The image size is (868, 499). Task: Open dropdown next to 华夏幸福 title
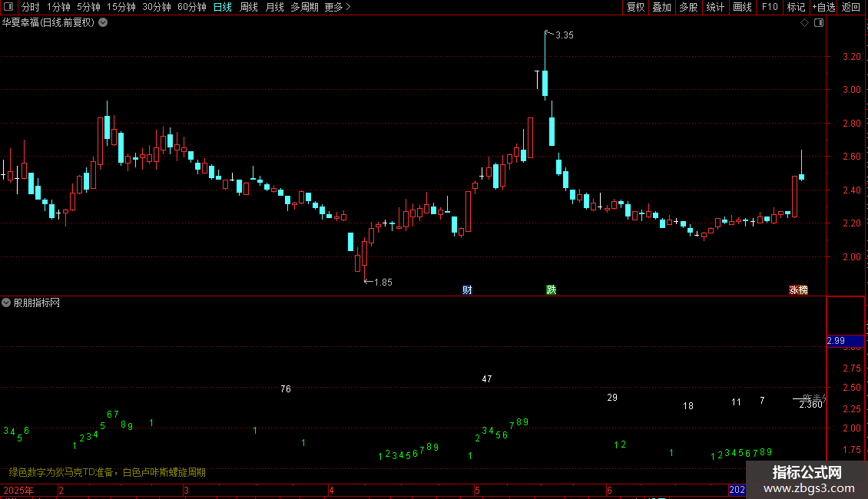tap(103, 23)
